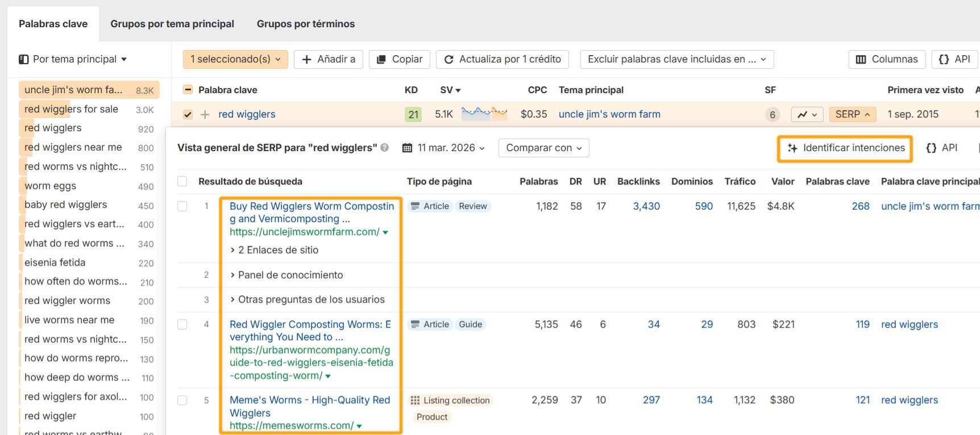Viewport: 980px width, 435px height.
Task: Open the 1 seleccionado(s) dropdown
Action: [235, 59]
